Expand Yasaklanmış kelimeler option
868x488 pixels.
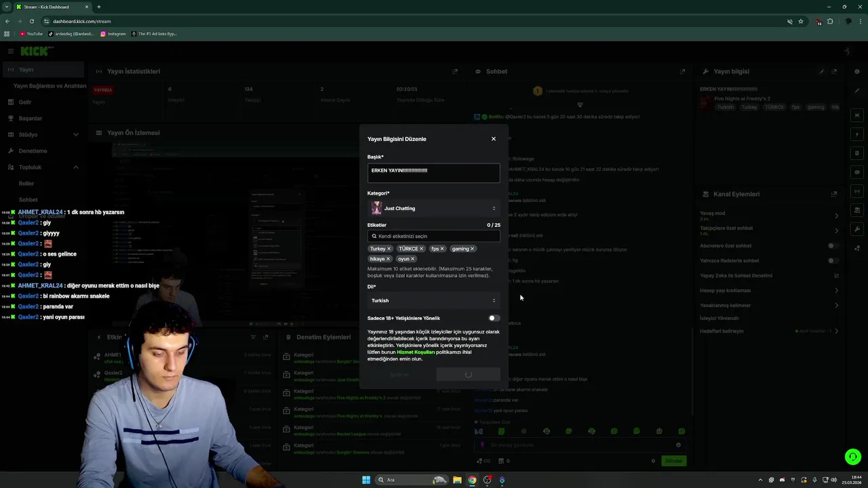pyautogui.click(x=836, y=306)
